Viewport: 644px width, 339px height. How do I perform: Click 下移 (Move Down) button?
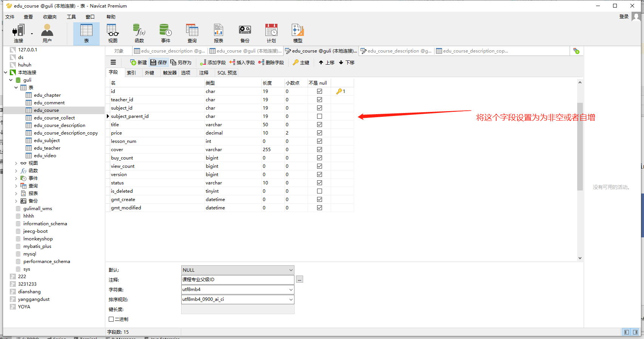point(347,62)
